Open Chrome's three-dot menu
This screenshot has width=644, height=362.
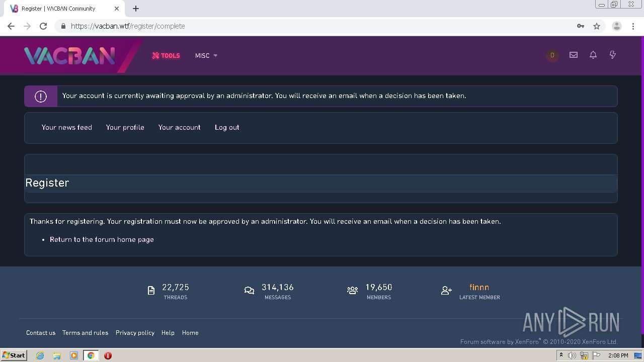coord(633,26)
